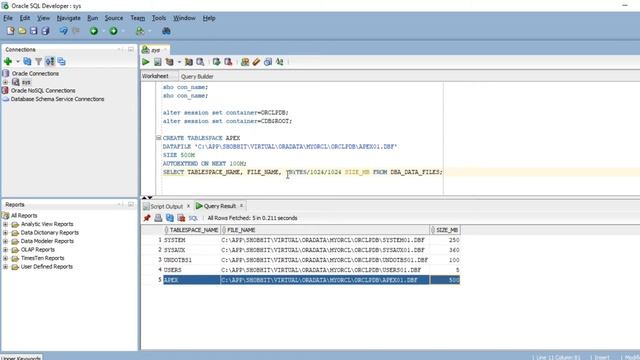
Task: Click the Save toolbar icon
Action: click(33, 31)
